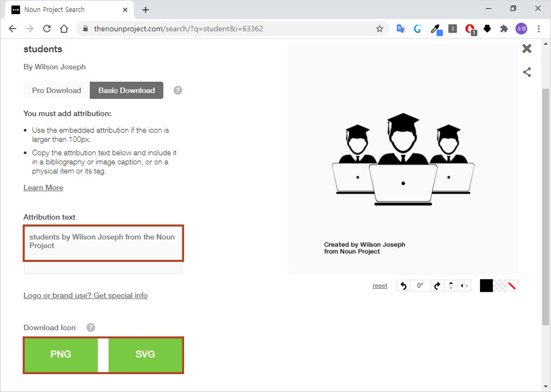
Task: Switch to Basic Download tab
Action: point(126,90)
